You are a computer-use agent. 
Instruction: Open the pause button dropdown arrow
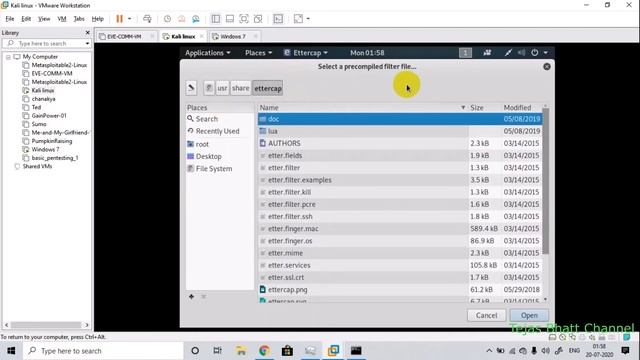point(129,19)
